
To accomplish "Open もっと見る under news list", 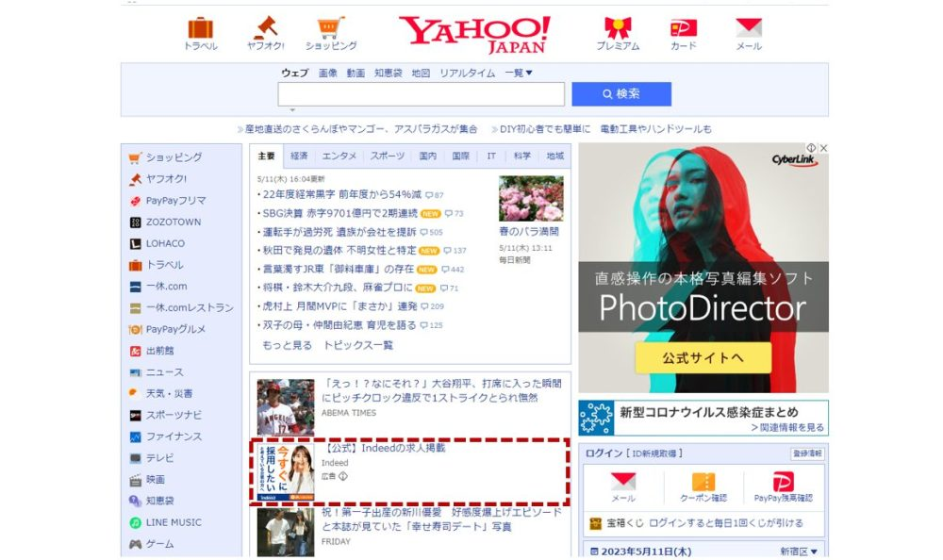I will (287, 345).
